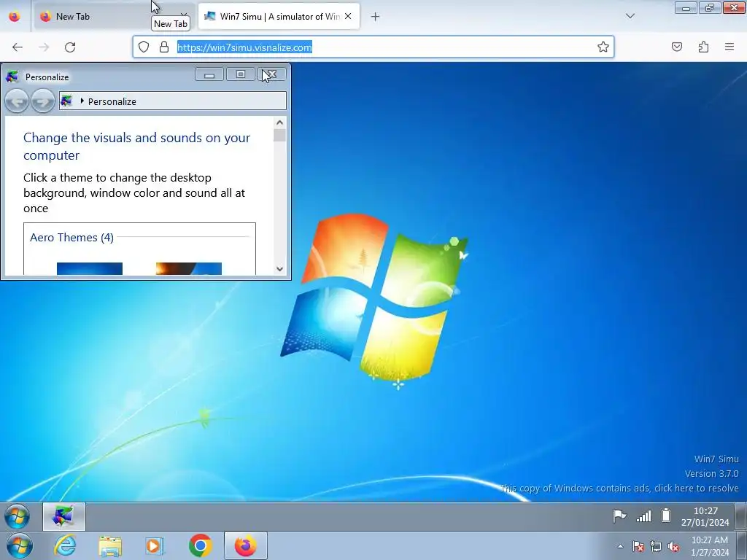Maximize the Personalize window

241,74
